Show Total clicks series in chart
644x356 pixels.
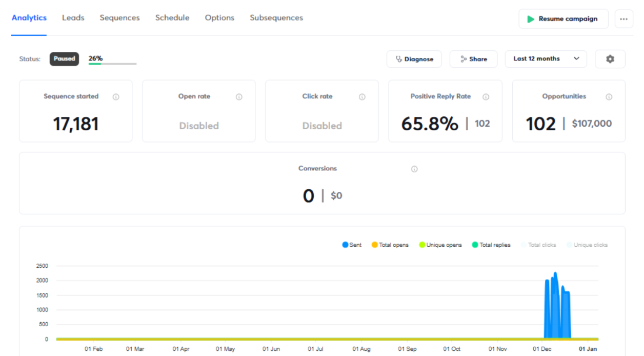coord(538,245)
